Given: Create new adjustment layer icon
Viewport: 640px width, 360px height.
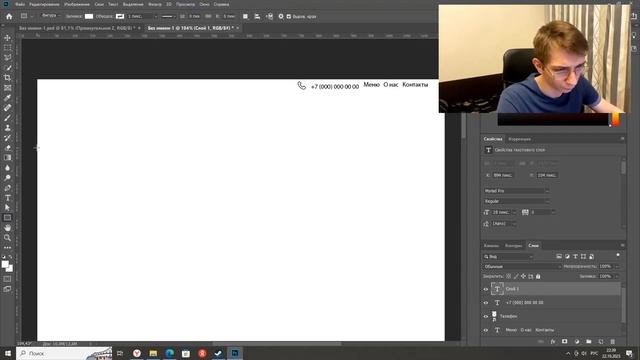Looking at the screenshot, I should 577,342.
